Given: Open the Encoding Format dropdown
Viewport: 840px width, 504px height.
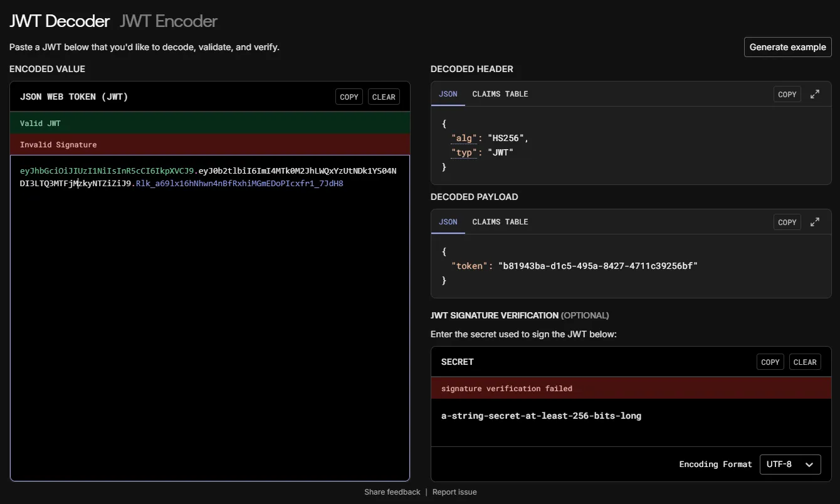Looking at the screenshot, I should pyautogui.click(x=790, y=464).
